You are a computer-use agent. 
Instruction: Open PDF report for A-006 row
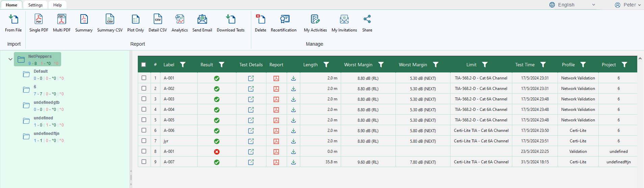(x=276, y=131)
